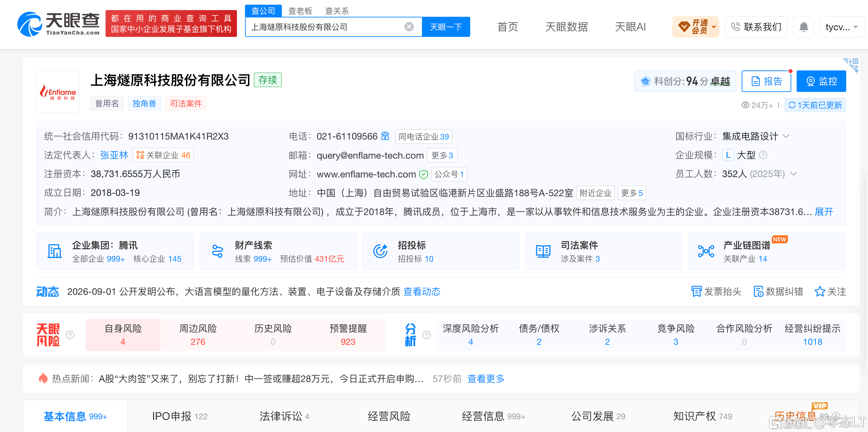Click the 天眼一下 search button
This screenshot has width=868, height=432.
(x=445, y=27)
